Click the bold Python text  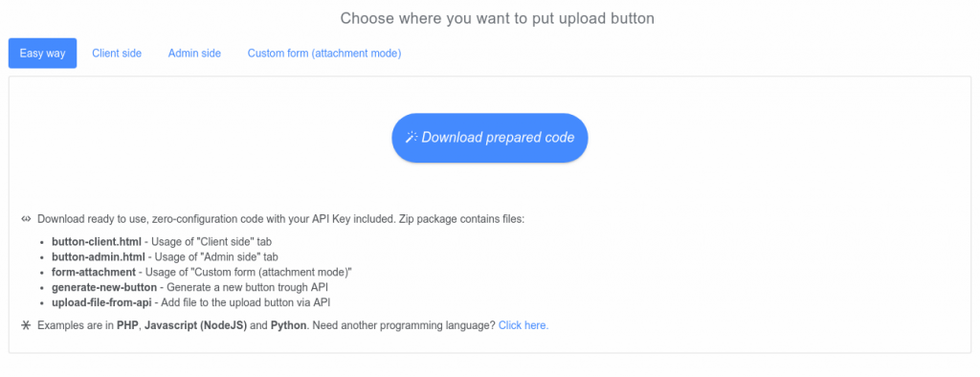coord(288,325)
